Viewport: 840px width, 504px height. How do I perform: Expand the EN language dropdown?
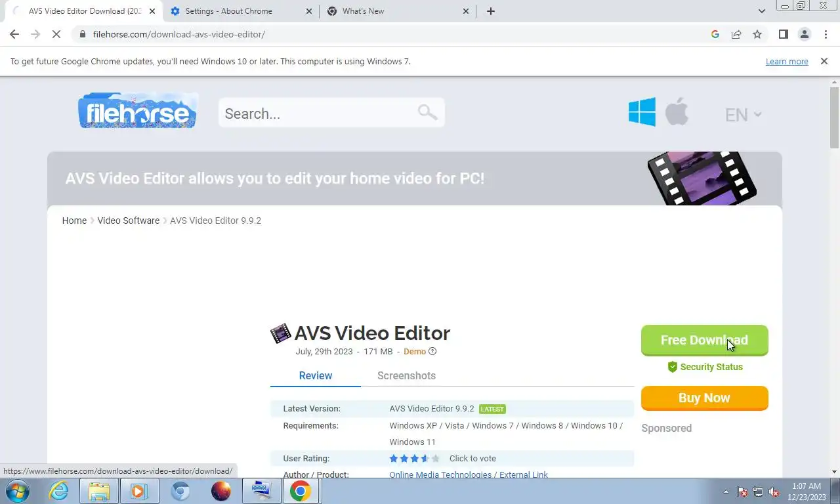[743, 115]
